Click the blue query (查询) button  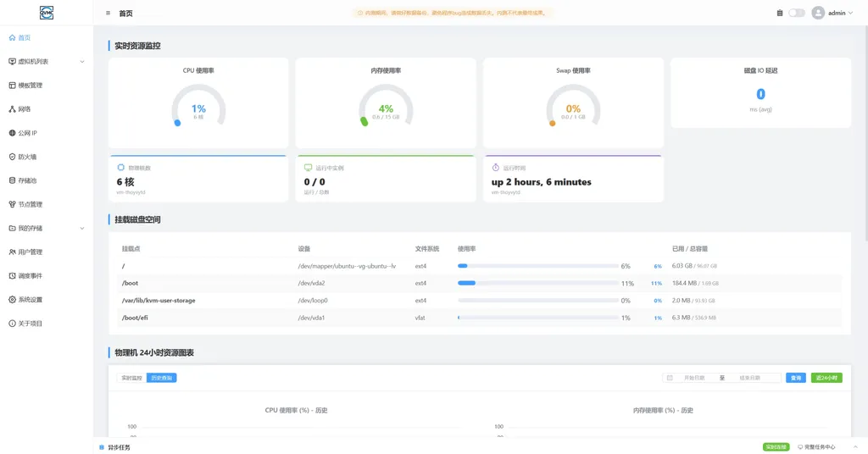(x=795, y=378)
